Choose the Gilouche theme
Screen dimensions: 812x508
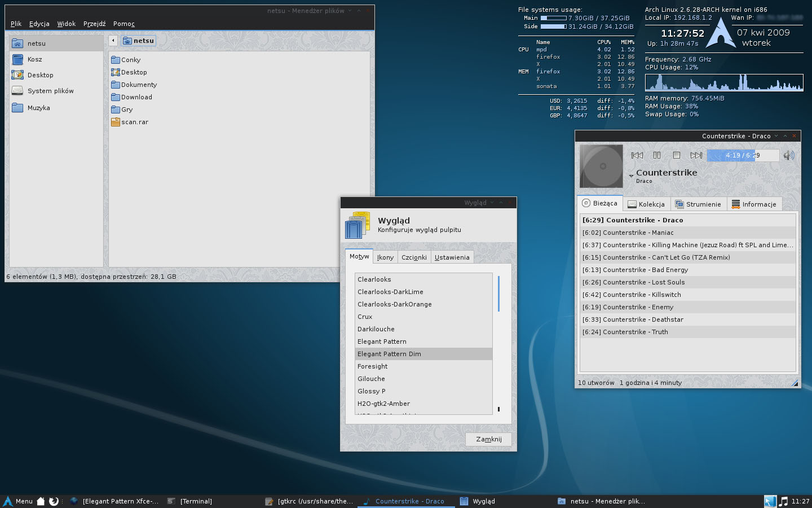coord(423,379)
